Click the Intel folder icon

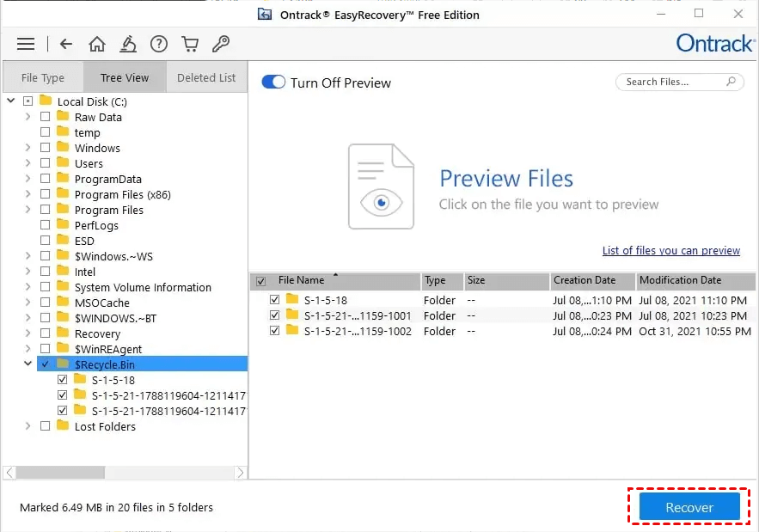tap(63, 271)
